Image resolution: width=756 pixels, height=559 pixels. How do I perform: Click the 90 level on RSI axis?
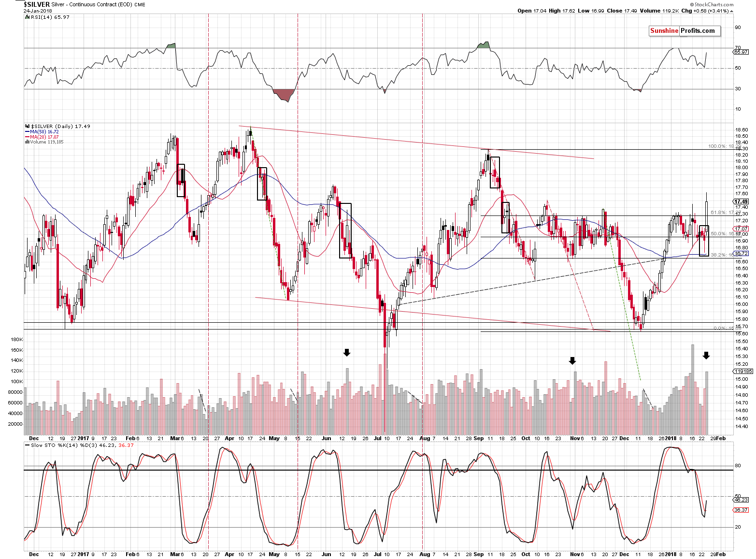click(738, 28)
